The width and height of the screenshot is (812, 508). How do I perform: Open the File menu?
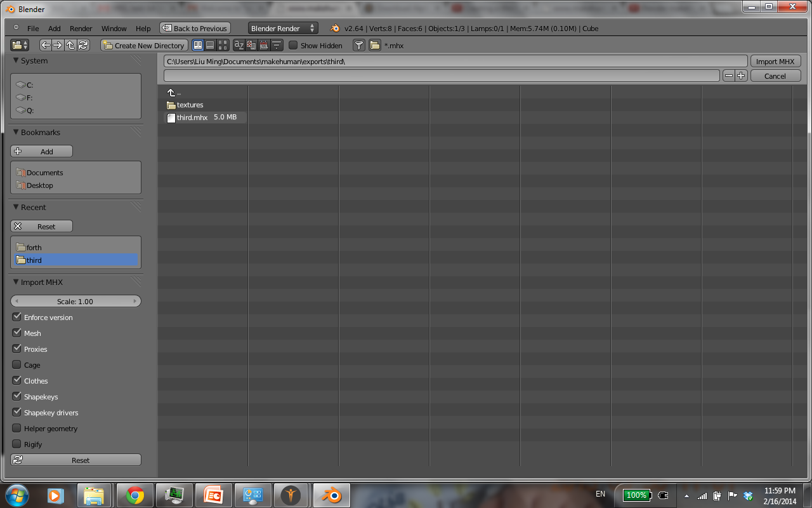pos(33,29)
